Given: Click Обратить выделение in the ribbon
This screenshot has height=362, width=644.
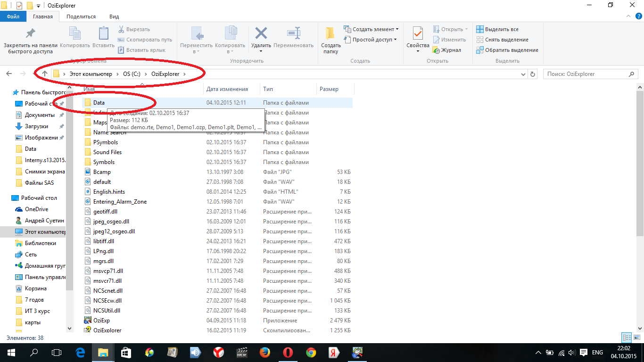Looking at the screenshot, I should 507,50.
